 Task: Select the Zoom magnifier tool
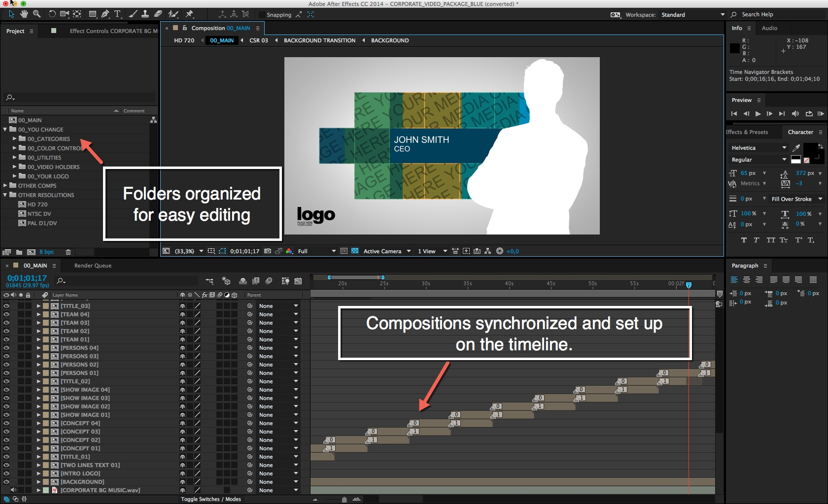click(x=36, y=14)
